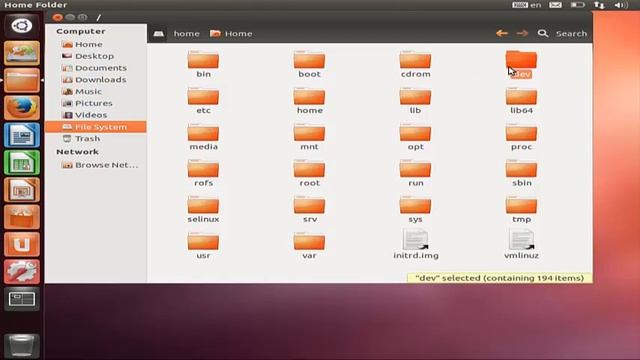Open Ubuntu One from the launcher
The height and width of the screenshot is (360, 640).
click(22, 244)
